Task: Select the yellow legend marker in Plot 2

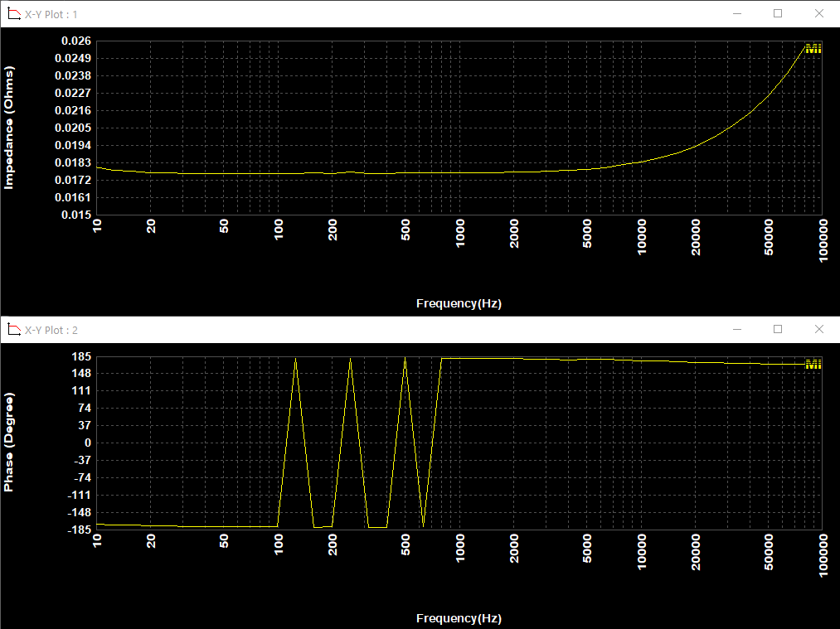Action: click(x=813, y=365)
